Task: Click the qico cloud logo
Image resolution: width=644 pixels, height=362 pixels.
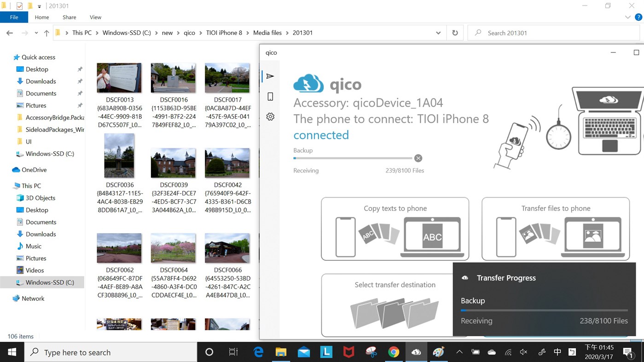Action: coord(307,84)
